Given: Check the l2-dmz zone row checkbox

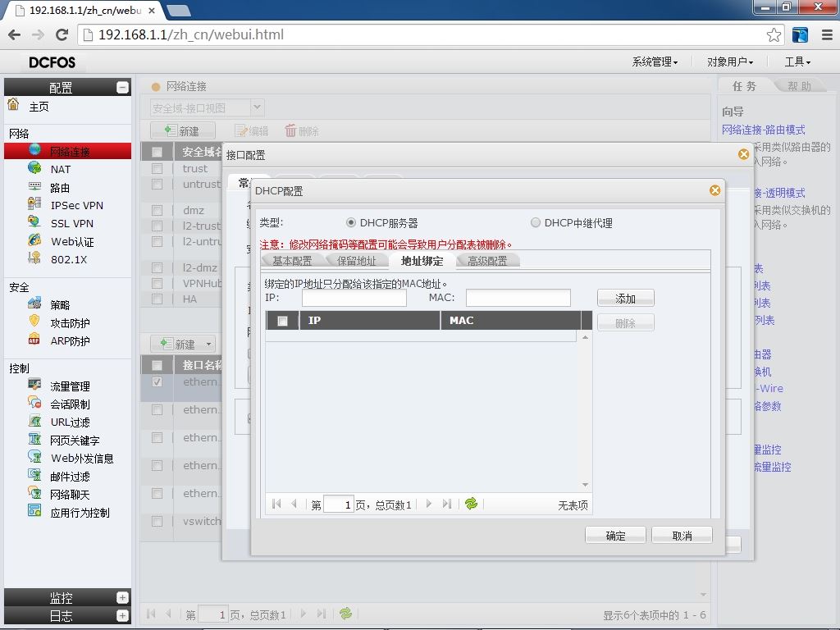Looking at the screenshot, I should click(157, 267).
